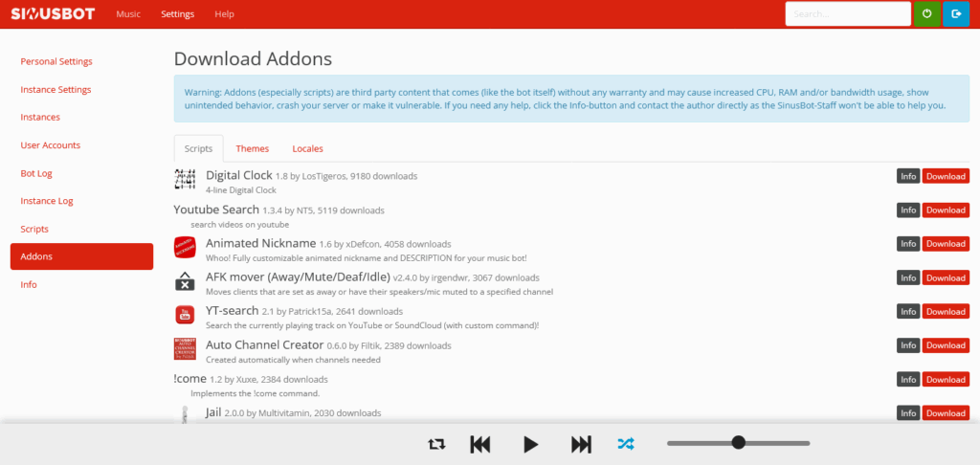Switch to the Themes tab
This screenshot has height=465, width=980.
(253, 148)
